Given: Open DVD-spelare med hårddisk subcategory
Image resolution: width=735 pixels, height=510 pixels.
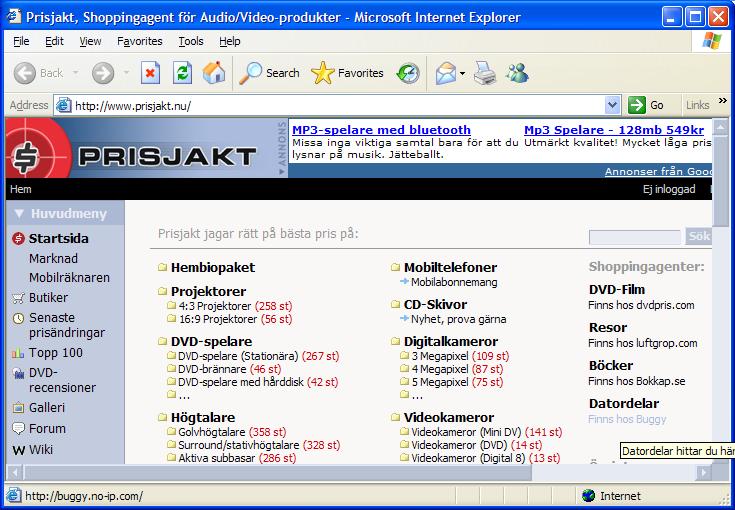Looking at the screenshot, I should 241,382.
